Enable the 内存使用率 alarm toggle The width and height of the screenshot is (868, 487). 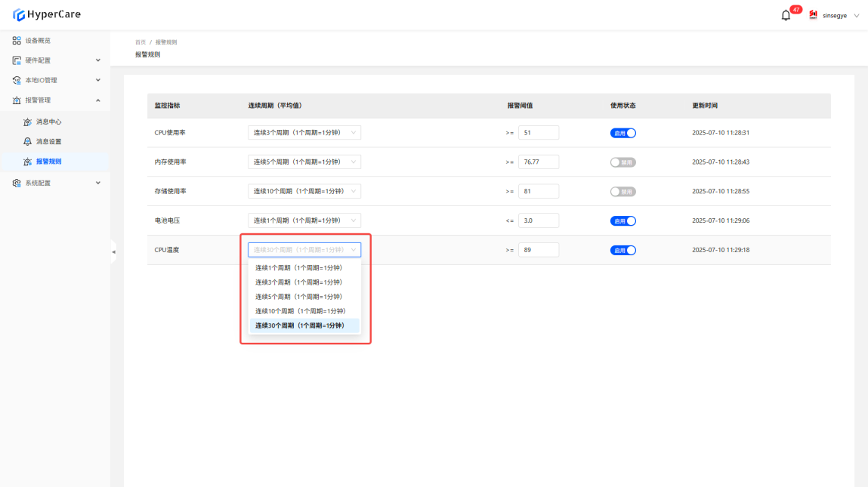click(622, 162)
